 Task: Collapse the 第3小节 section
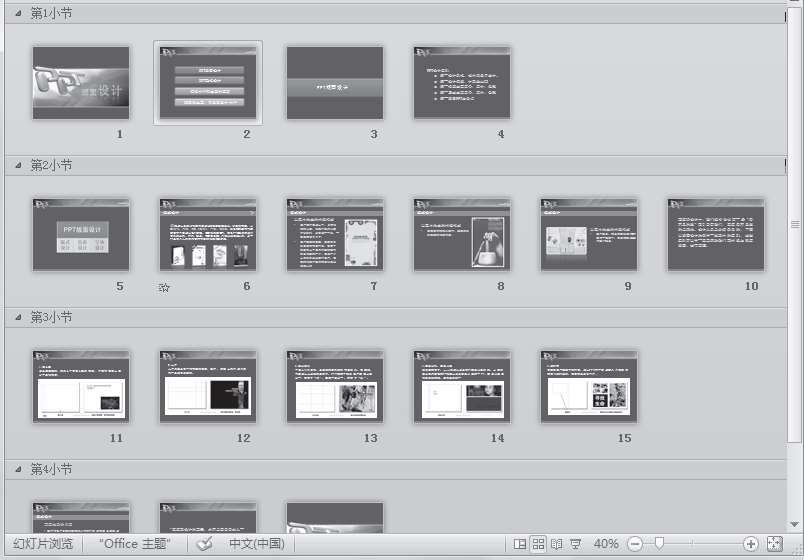(18, 317)
